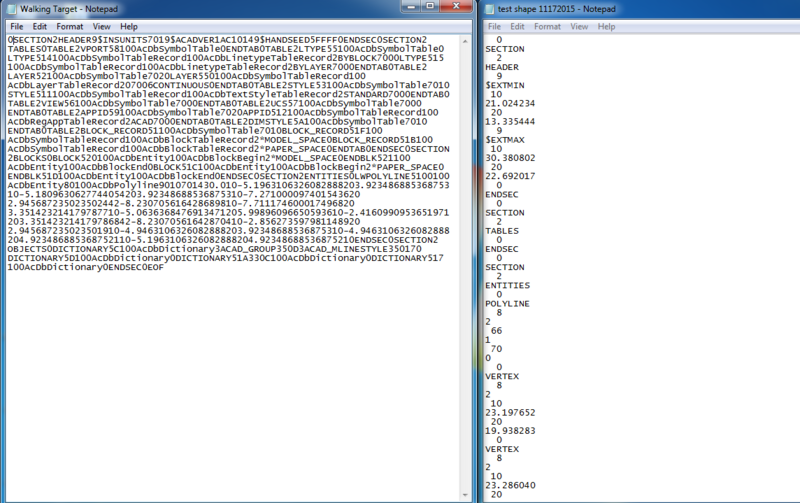The width and height of the screenshot is (800, 503).
Task: Click the line starting LAYER52100AcDbSymbolTable
Action: coord(187,76)
